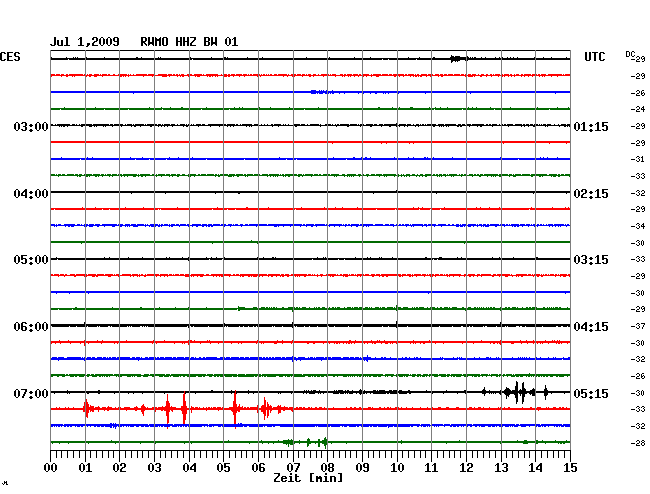
Task: Click the "09" minute tick label
Action: tap(362, 468)
